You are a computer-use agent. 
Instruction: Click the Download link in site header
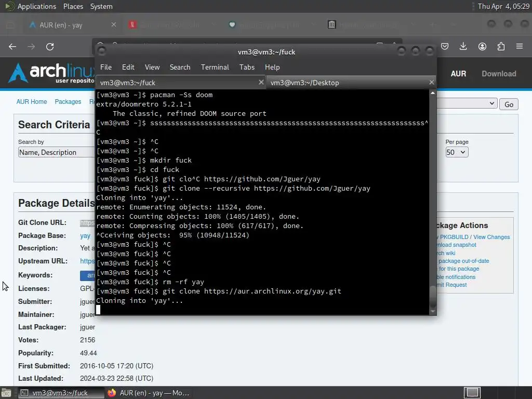point(499,74)
